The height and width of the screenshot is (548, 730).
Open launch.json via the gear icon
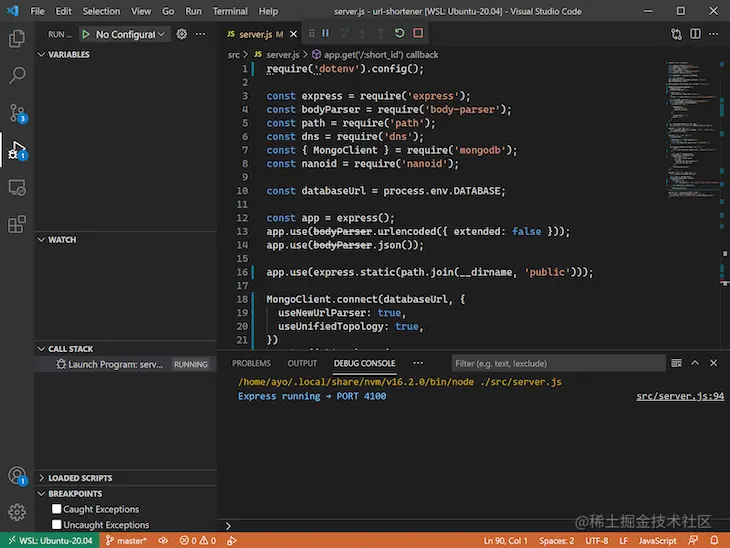182,34
